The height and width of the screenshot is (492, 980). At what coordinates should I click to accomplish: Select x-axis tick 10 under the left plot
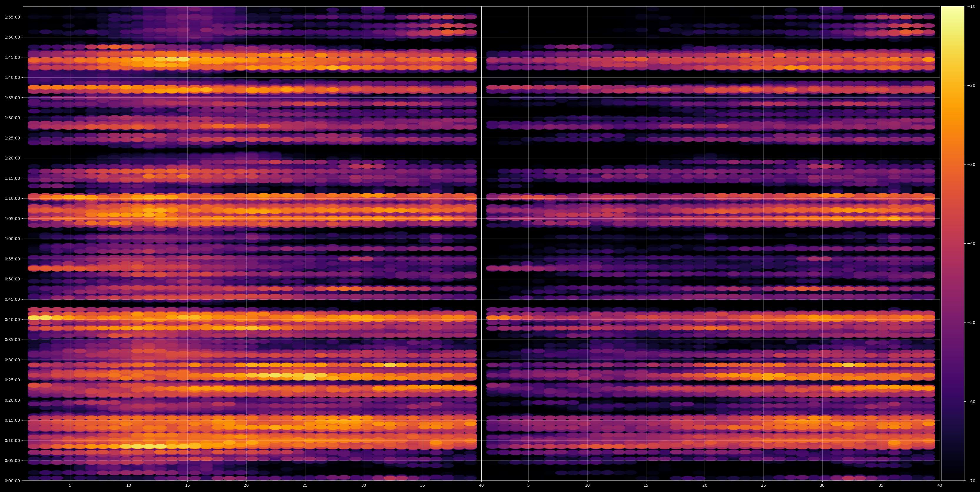coord(129,485)
